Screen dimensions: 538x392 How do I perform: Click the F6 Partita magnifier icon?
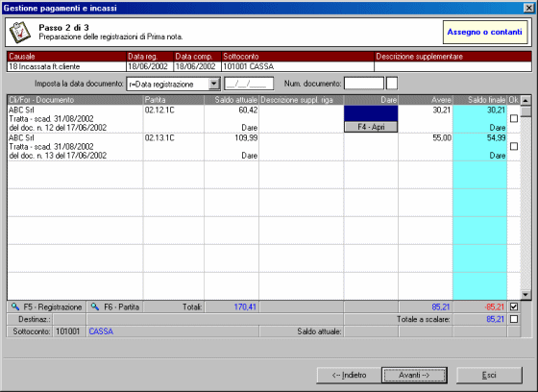click(95, 306)
